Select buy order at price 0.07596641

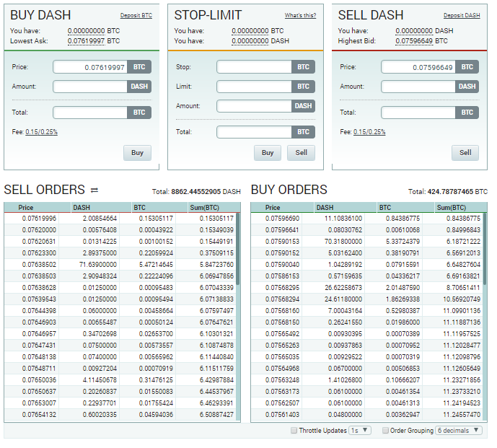(367, 230)
